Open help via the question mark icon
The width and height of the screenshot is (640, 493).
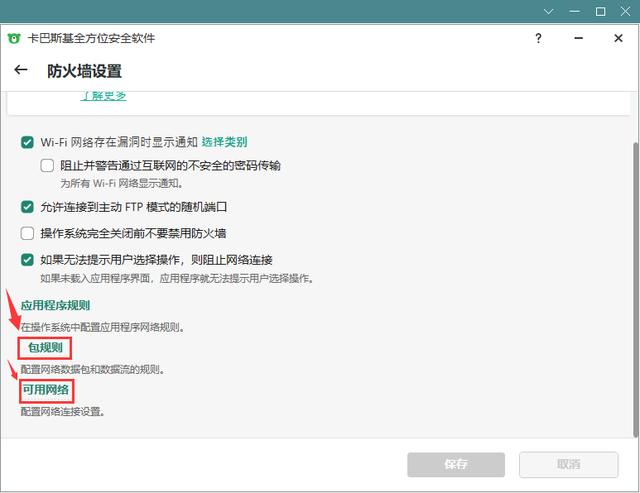tap(538, 38)
